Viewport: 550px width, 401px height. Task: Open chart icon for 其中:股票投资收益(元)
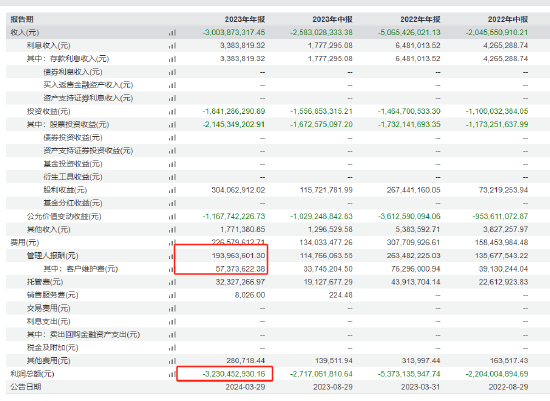pos(172,125)
